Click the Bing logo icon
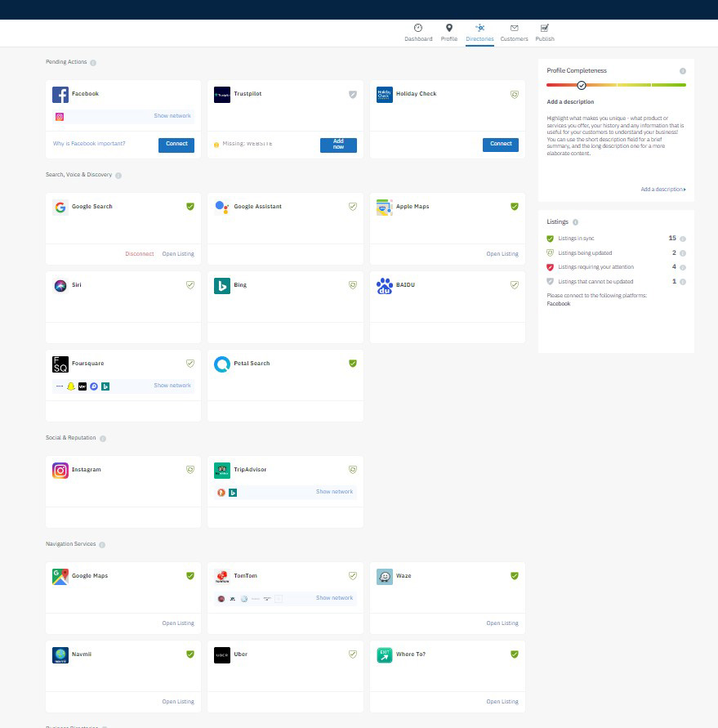The height and width of the screenshot is (728, 718). pos(222,285)
